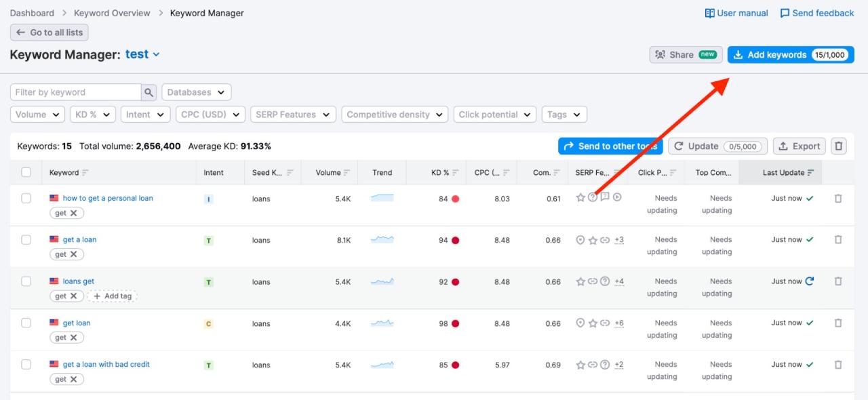The width and height of the screenshot is (868, 400).
Task: Open the 'get a loan with bad credit' keyword link
Action: (x=106, y=364)
